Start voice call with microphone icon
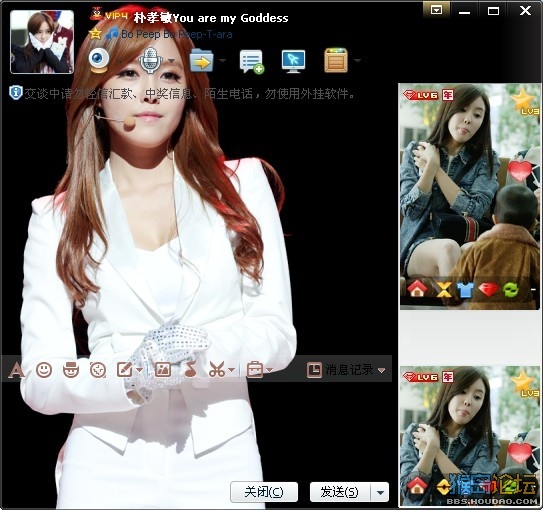Viewport: 543px width, 510px height. (x=151, y=61)
